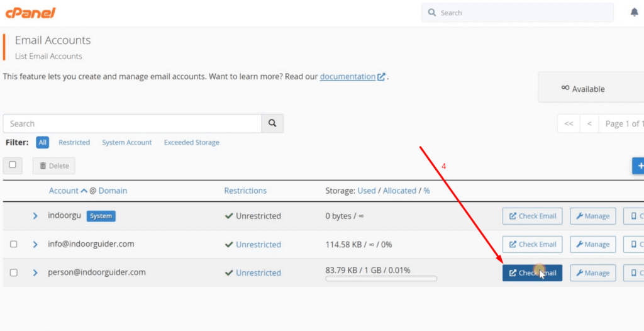Check Email for info@indoorguider.com
The width and height of the screenshot is (644, 331).
click(x=532, y=244)
